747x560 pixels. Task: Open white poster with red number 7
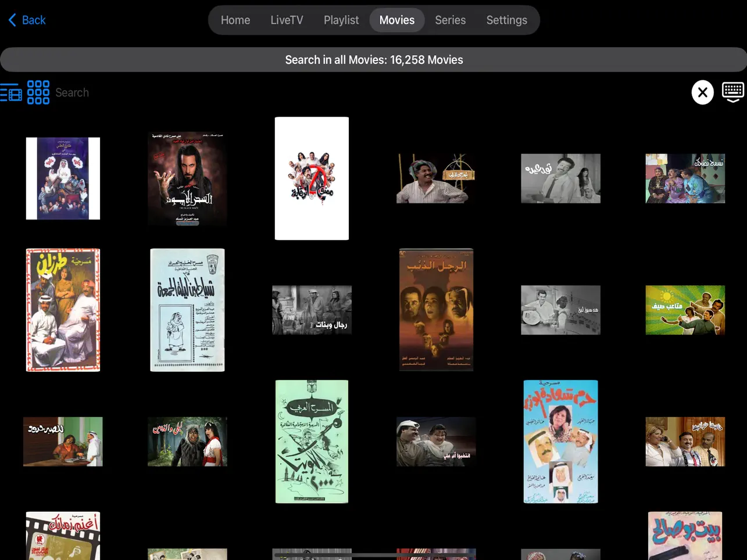(x=312, y=178)
